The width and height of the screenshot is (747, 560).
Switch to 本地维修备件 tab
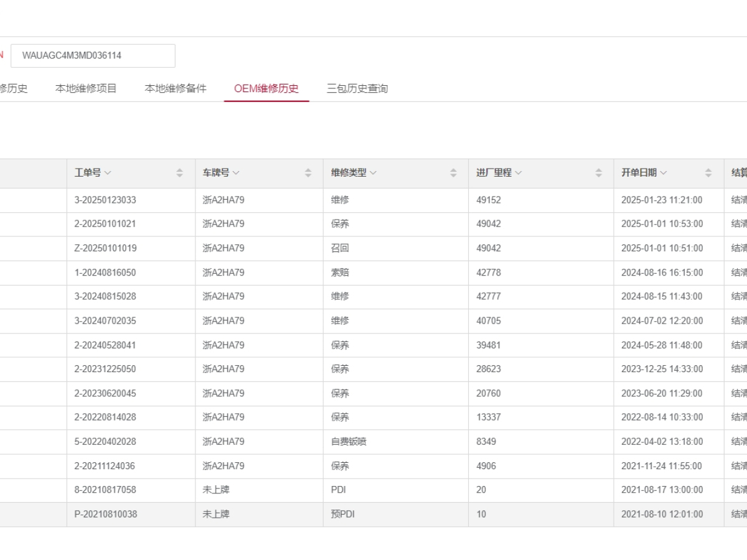point(176,88)
